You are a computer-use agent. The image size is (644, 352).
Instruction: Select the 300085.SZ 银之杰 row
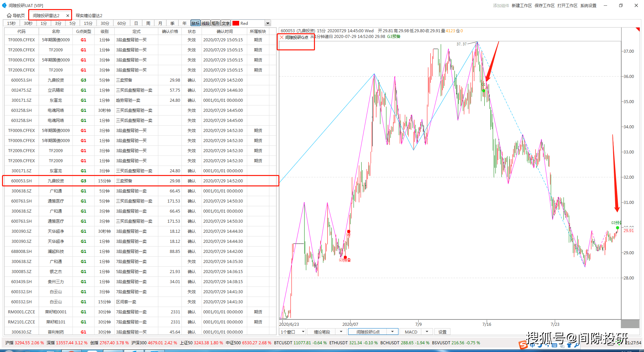[141, 271]
